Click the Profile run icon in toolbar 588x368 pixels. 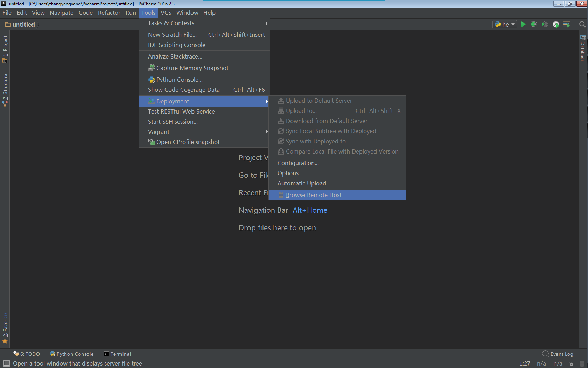[556, 24]
